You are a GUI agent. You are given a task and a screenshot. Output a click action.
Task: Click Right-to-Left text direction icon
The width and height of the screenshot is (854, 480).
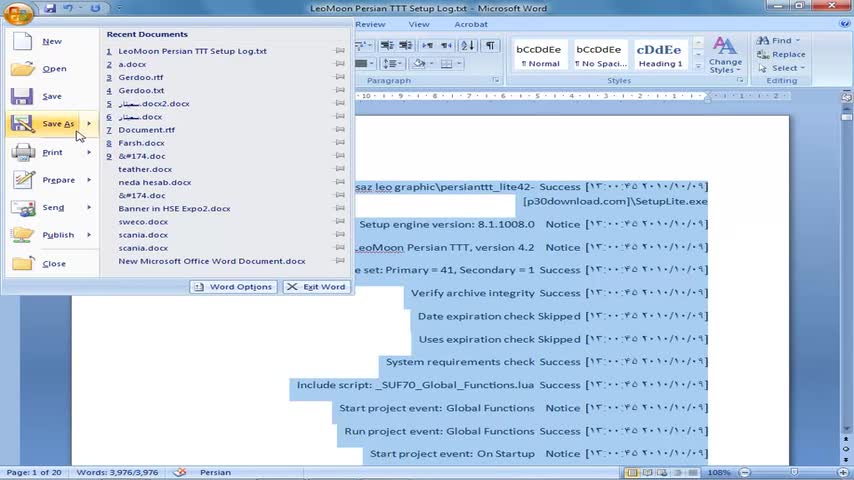tap(446, 45)
